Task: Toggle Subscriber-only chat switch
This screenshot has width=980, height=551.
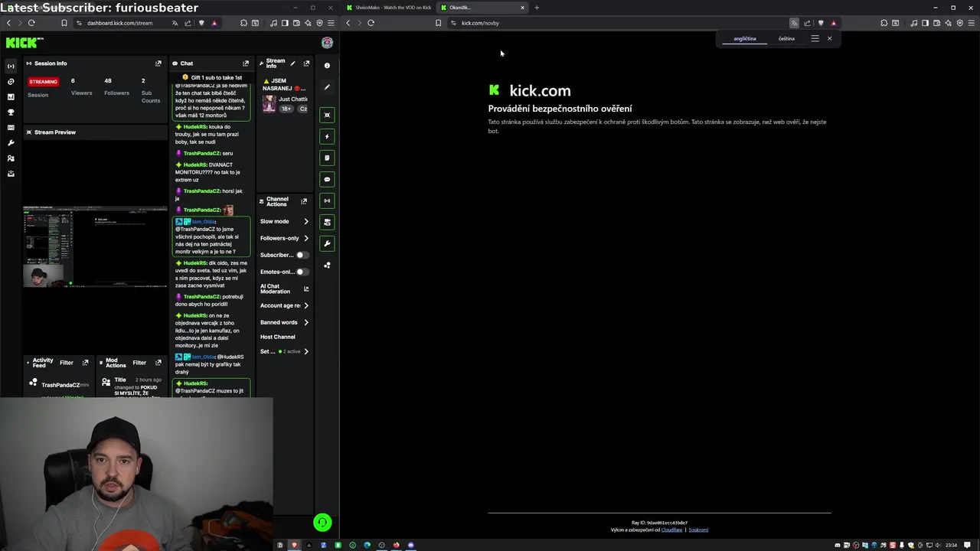Action: click(x=302, y=255)
